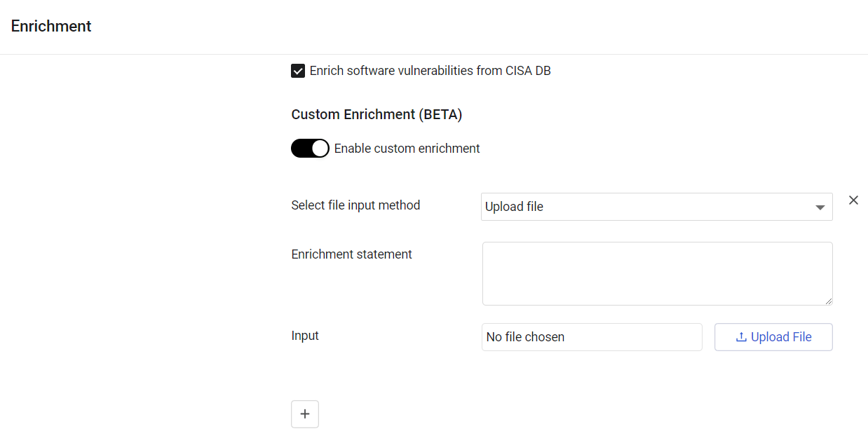Click the 'Input' field label
Screen dimensions: 868x438
point(305,336)
